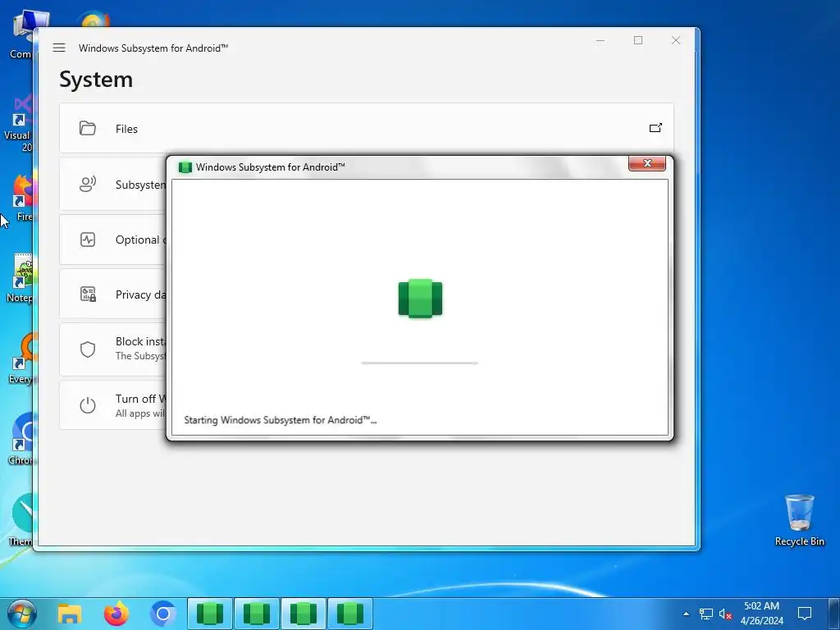Open Files via the external-link icon

655,128
